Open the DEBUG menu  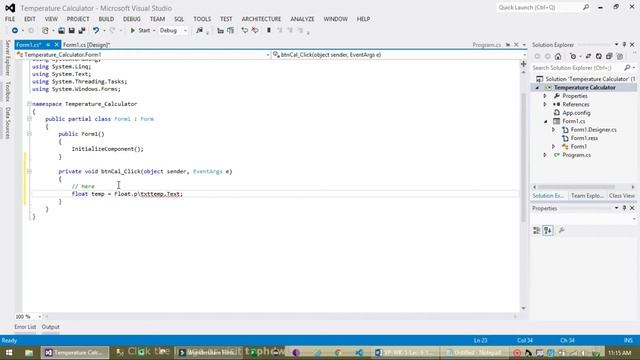pyautogui.click(x=131, y=19)
